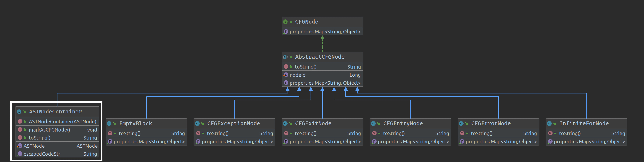The width and height of the screenshot is (644, 162).
Task: Click markAsCFGNode() method text
Action: pos(49,130)
